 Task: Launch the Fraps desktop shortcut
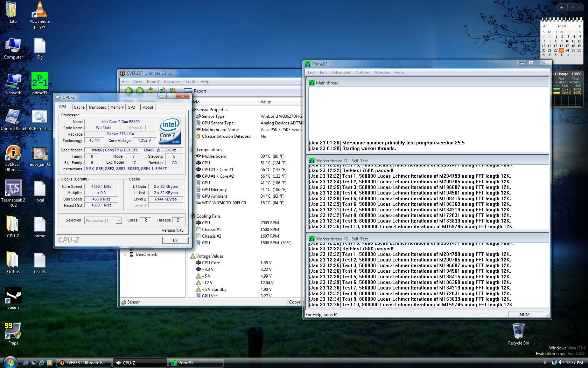(x=13, y=334)
